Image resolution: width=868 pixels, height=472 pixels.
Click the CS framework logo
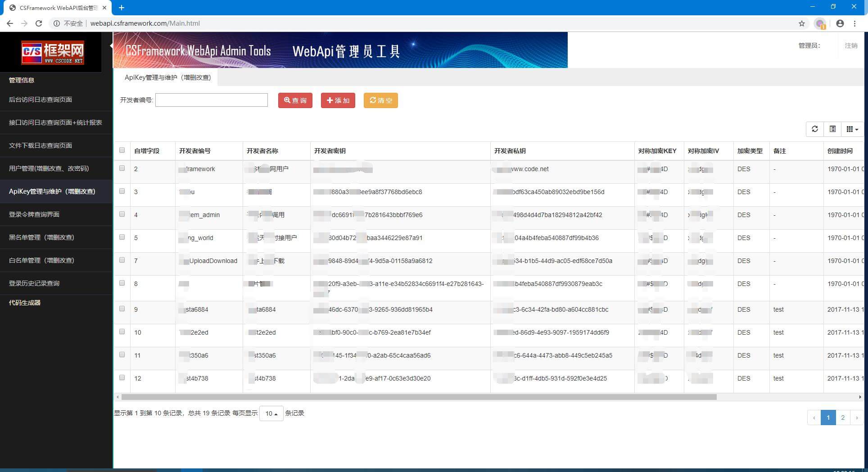pyautogui.click(x=53, y=52)
